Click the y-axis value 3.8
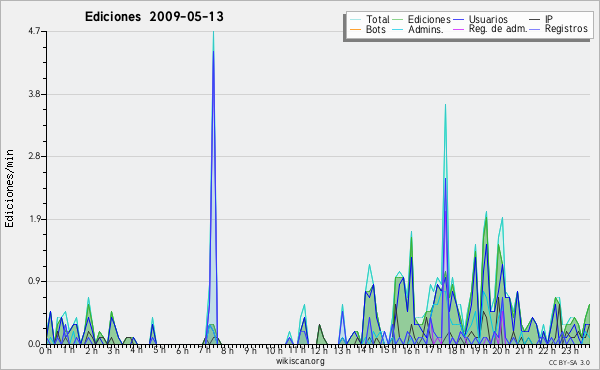 pos(34,94)
